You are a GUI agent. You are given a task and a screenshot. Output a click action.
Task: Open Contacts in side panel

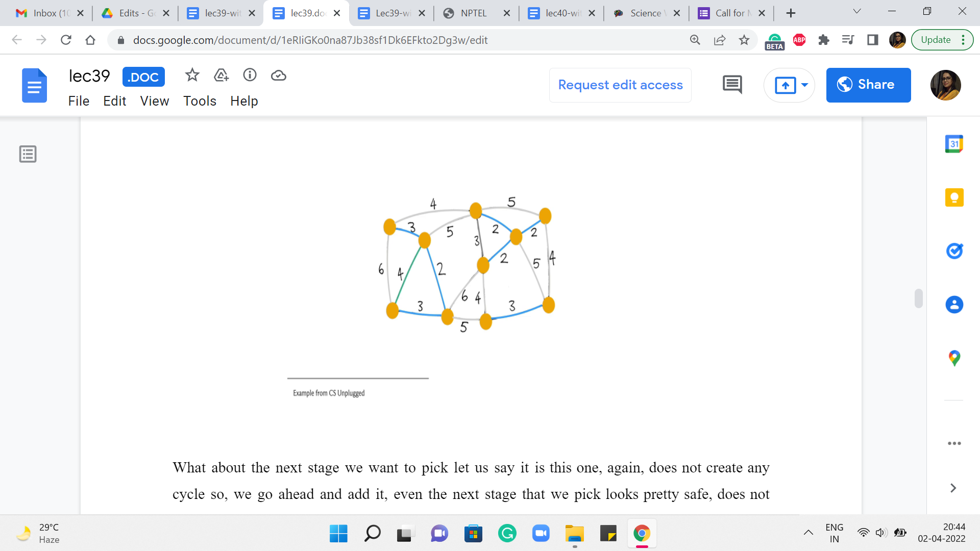[954, 305]
